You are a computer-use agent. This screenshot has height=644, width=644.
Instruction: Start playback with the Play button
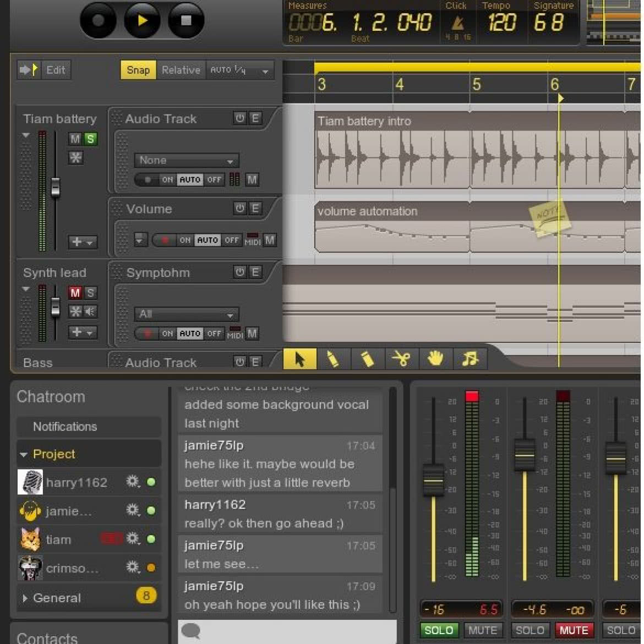142,20
